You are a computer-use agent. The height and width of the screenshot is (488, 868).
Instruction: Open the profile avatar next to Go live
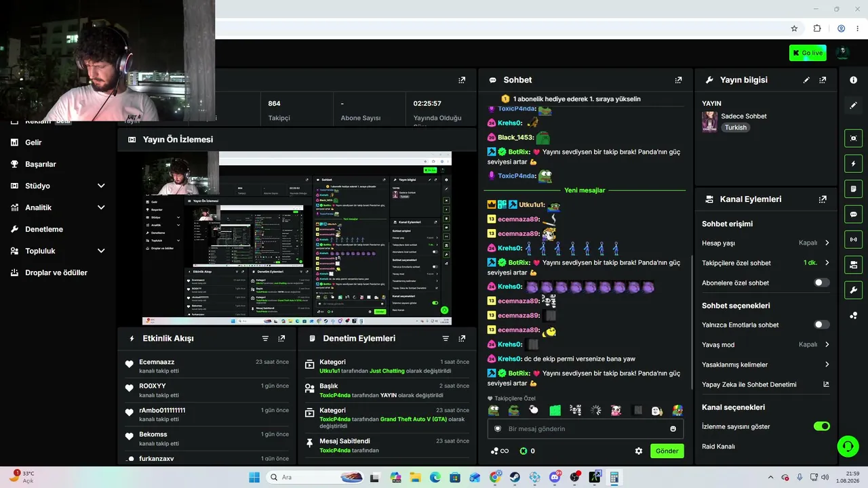[842, 53]
